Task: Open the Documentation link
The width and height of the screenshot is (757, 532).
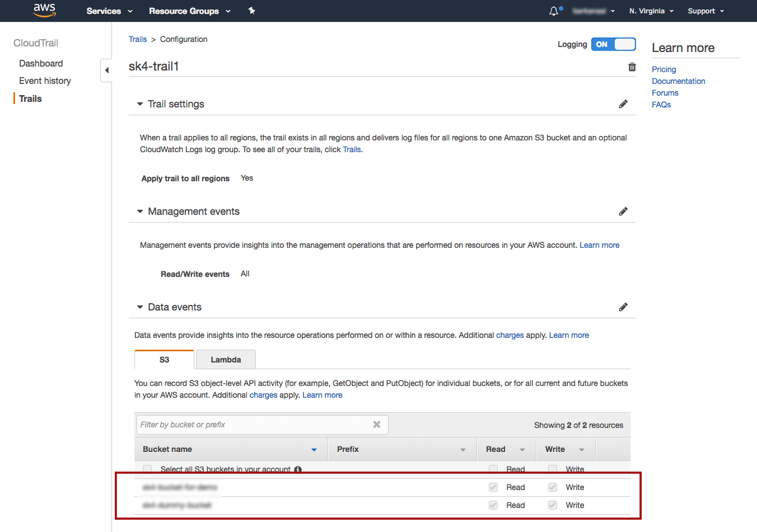Action: (x=678, y=81)
